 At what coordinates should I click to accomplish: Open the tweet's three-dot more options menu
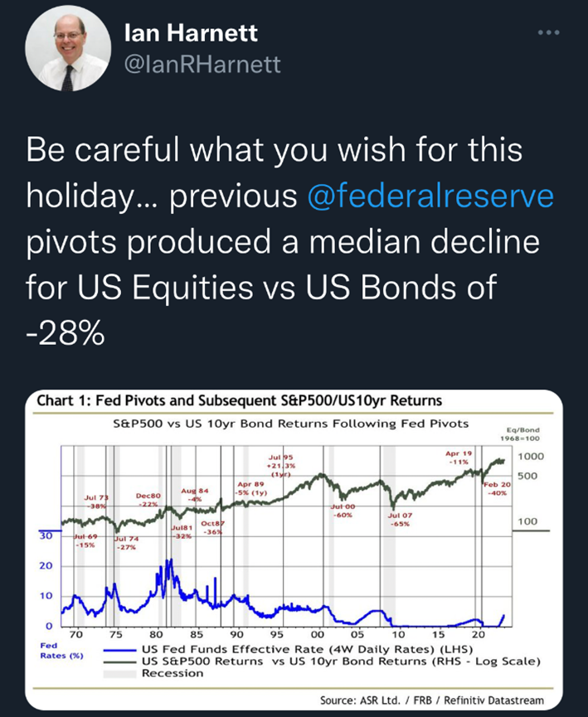pos(549,33)
